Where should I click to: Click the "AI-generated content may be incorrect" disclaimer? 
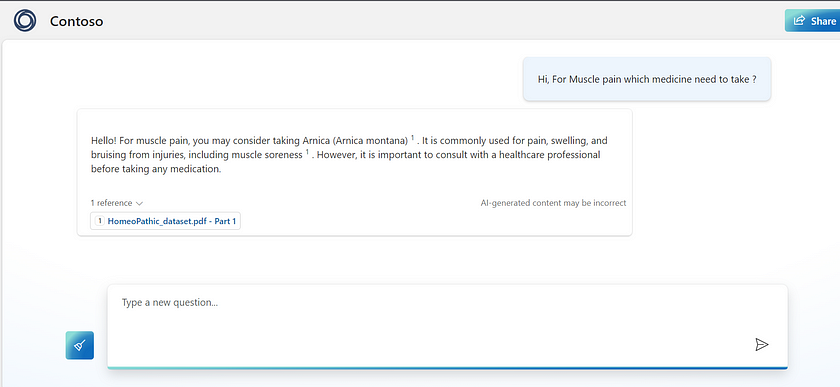[553, 203]
